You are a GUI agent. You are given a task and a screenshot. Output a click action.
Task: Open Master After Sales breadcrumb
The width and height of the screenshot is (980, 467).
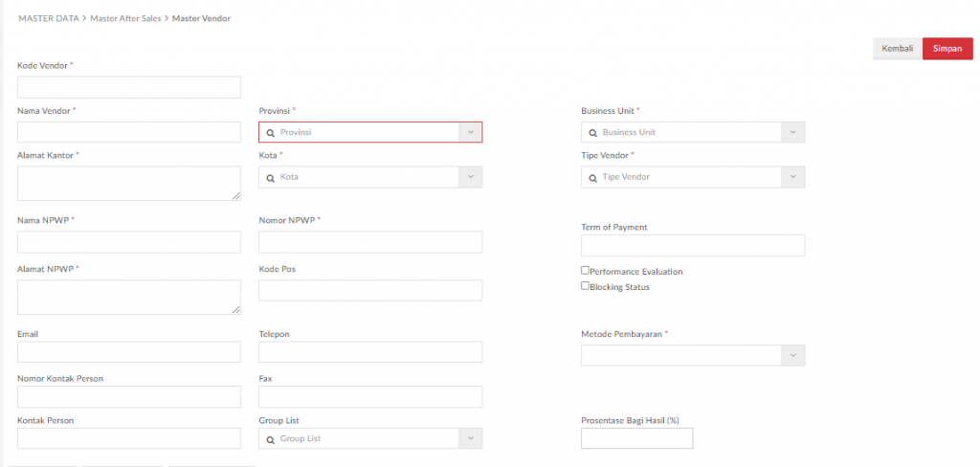pyautogui.click(x=125, y=18)
